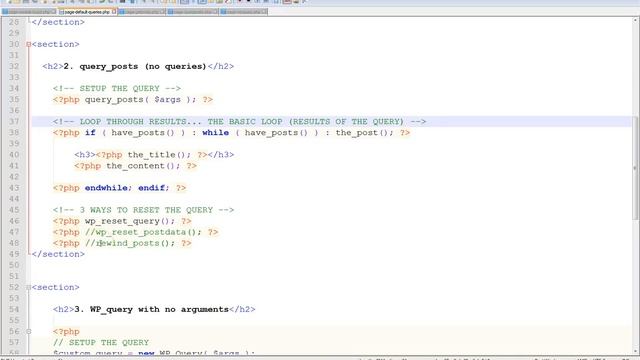Click the opening '<section>' tag on line 30
The image size is (640, 360).
(56, 44)
